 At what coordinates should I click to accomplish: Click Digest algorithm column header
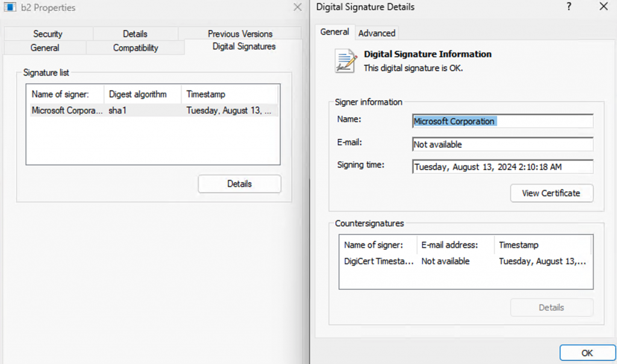(142, 95)
